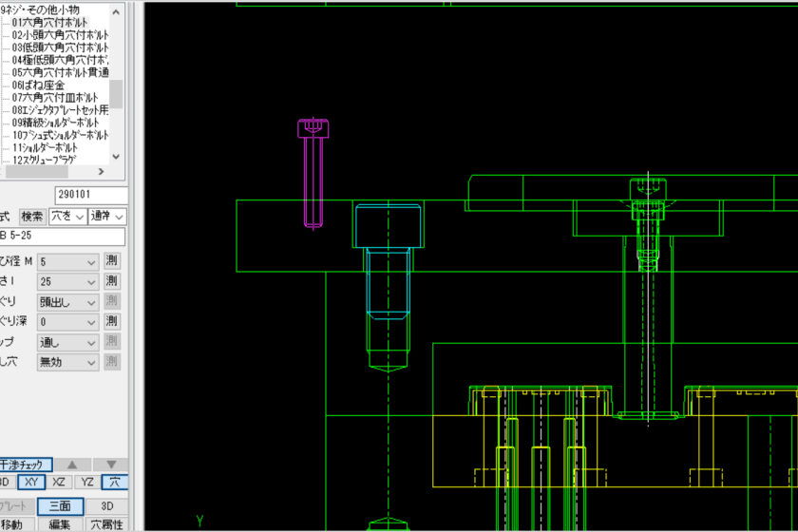
Task: Click the tree list scroll-down arrow
Action: [x=116, y=156]
